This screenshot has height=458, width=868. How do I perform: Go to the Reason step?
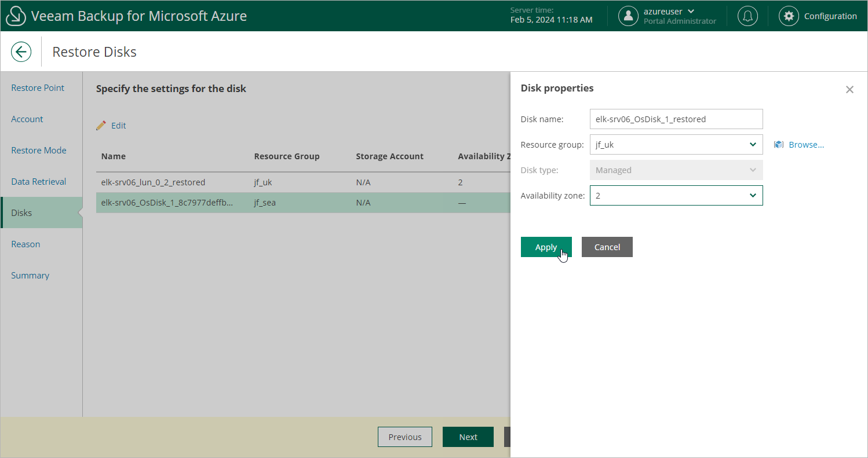(x=25, y=244)
